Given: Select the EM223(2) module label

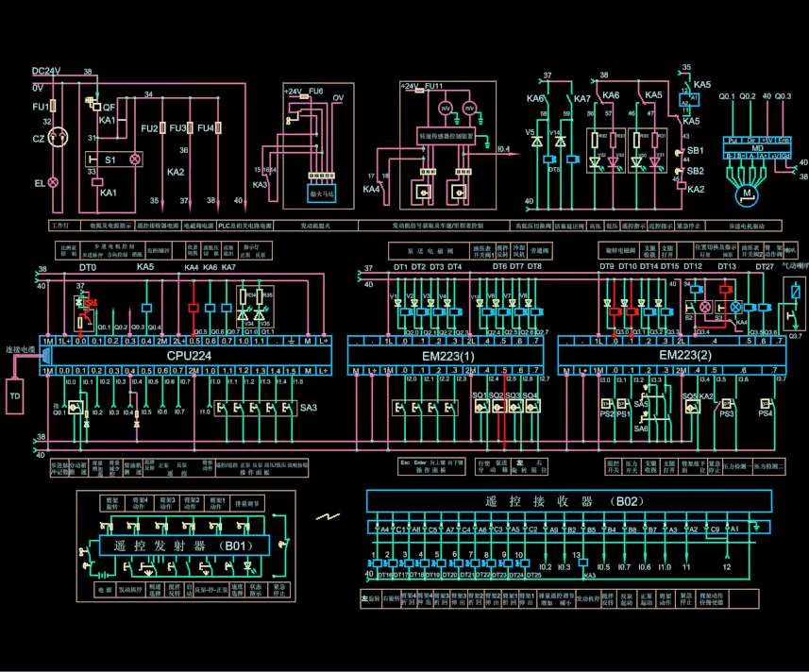Looking at the screenshot, I should 685,355.
